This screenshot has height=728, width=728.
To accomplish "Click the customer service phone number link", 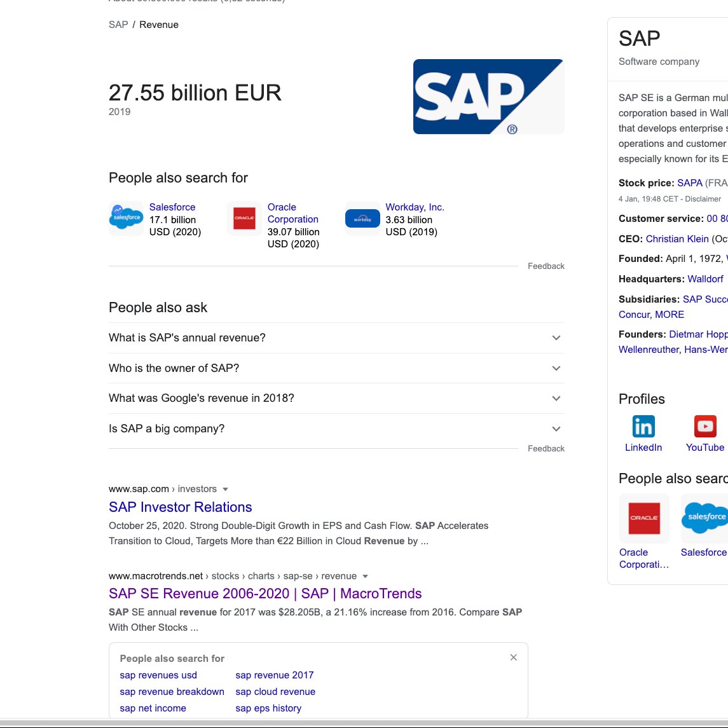I will (x=717, y=219).
